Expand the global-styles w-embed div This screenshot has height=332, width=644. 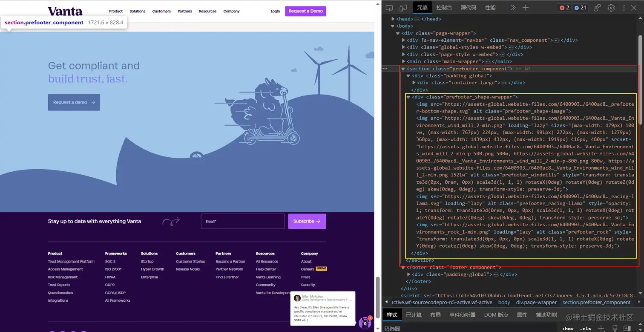click(x=403, y=47)
